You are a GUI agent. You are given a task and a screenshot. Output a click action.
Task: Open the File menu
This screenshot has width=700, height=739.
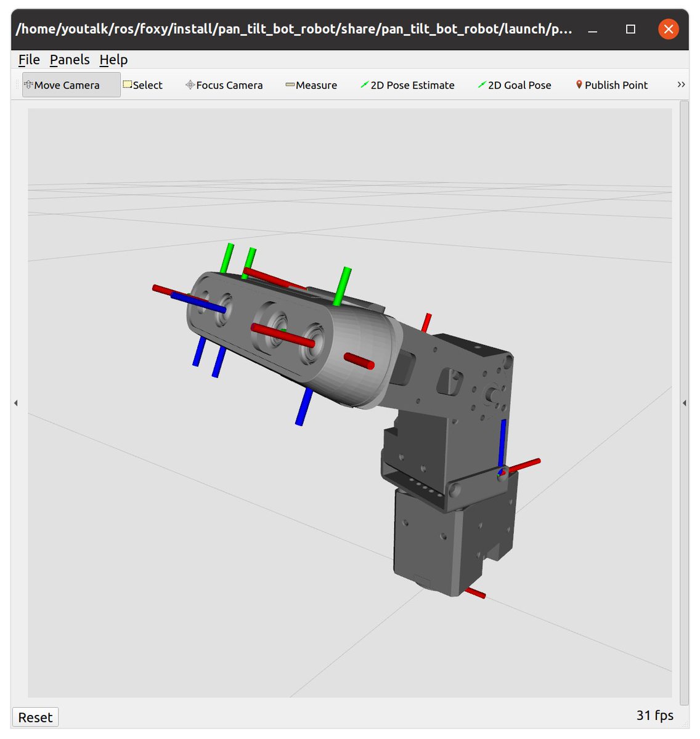tap(28, 59)
